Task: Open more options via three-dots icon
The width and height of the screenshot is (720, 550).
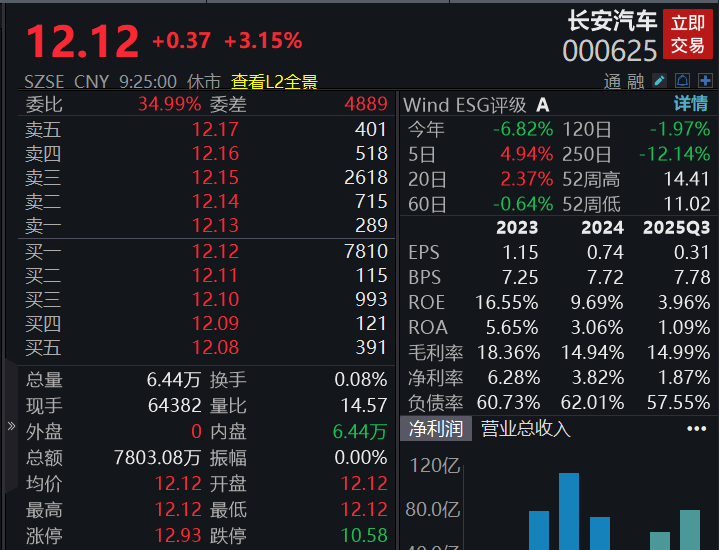Action: click(x=696, y=429)
